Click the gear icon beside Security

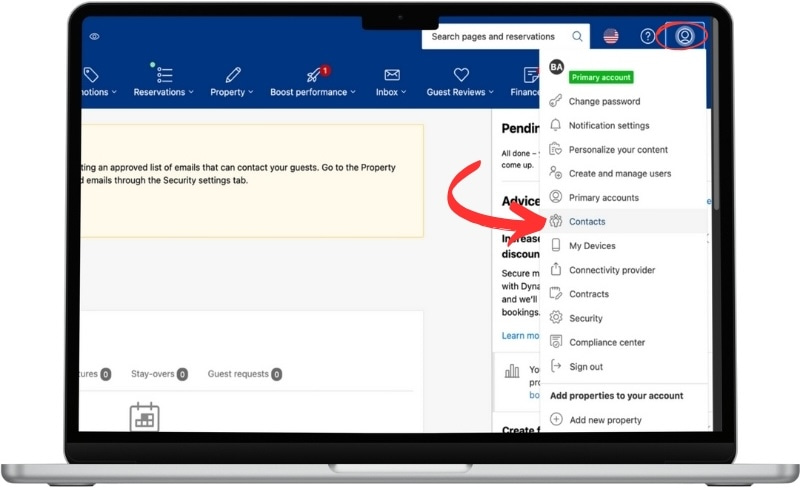(556, 318)
